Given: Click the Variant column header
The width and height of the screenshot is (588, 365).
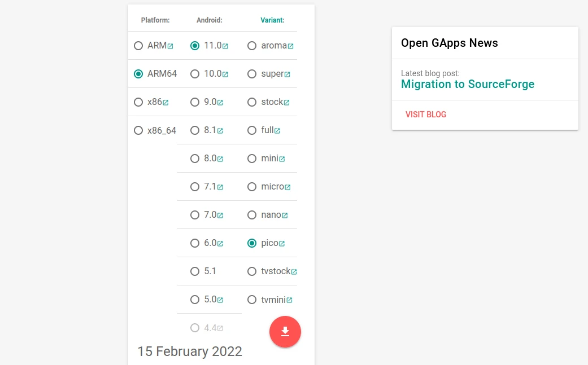Looking at the screenshot, I should pos(272,20).
